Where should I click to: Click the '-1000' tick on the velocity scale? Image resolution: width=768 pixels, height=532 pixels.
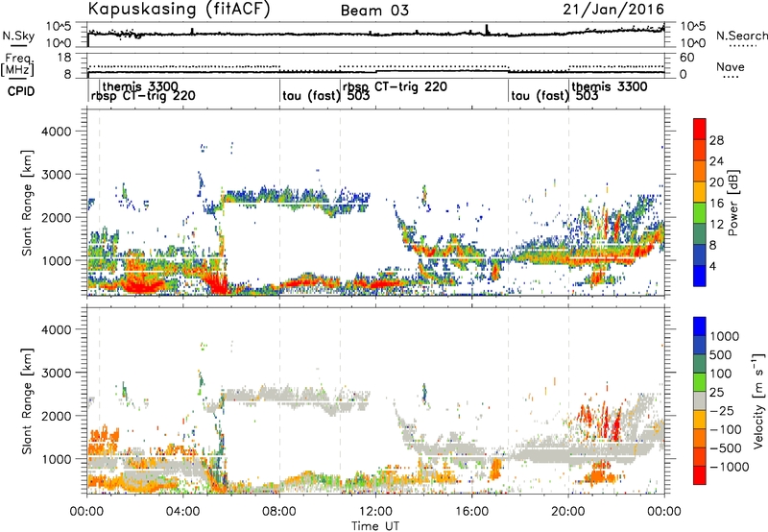(729, 467)
